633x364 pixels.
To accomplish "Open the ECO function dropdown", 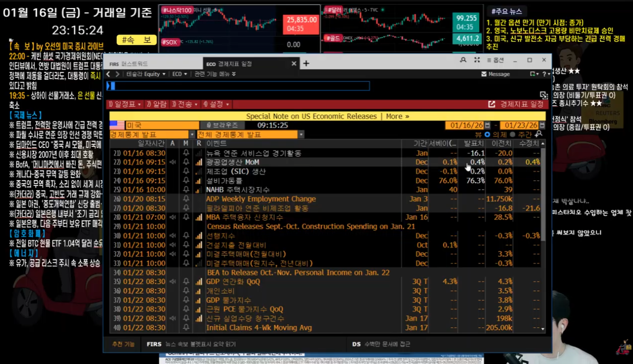I will [180, 74].
